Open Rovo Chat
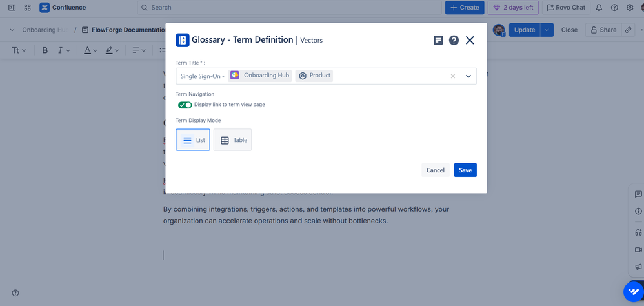644x306 pixels. [567, 7]
